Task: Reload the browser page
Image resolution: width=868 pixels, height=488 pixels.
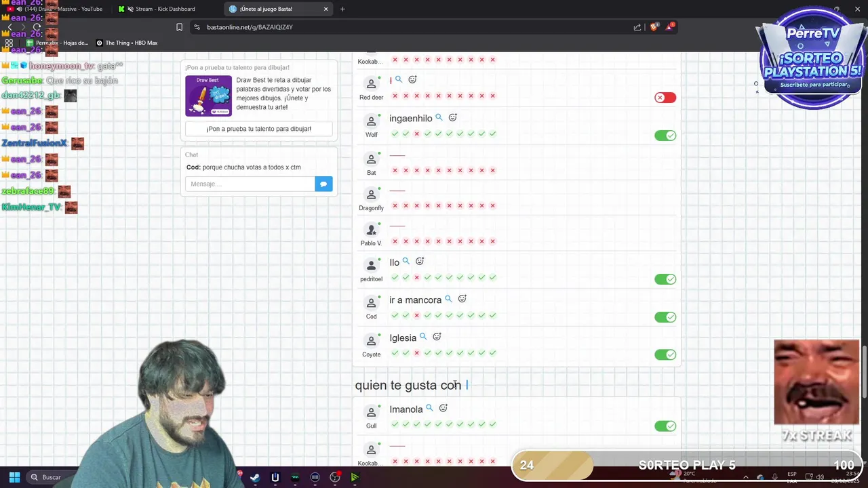Action: pos(37,27)
